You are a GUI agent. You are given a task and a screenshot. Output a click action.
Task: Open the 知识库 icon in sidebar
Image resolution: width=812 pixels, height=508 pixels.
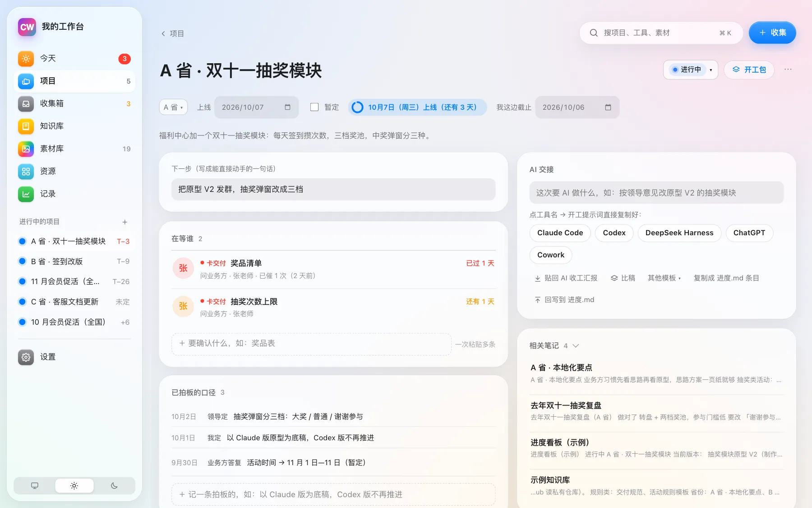(26, 126)
